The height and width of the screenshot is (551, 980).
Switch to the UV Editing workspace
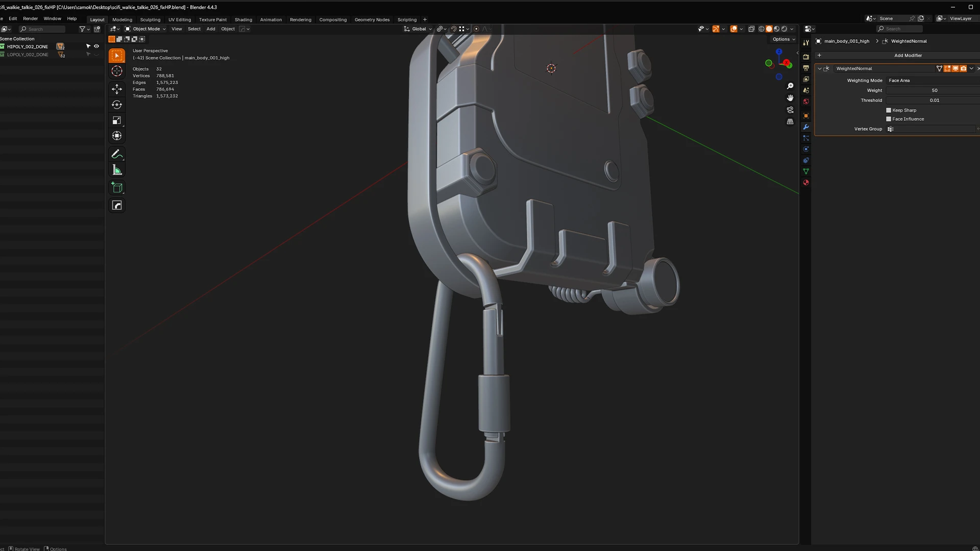[x=180, y=20]
